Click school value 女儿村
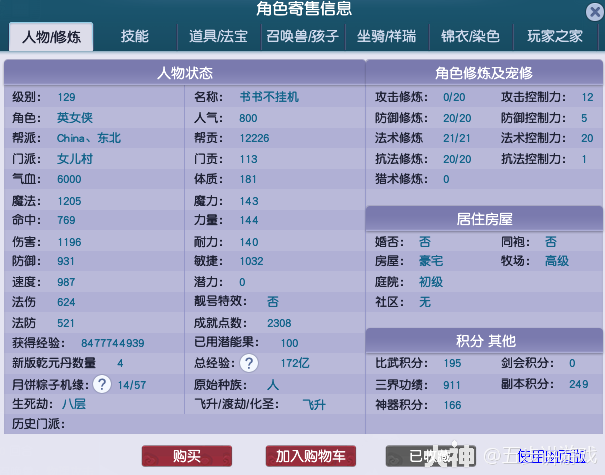This screenshot has width=605, height=475. (75, 159)
